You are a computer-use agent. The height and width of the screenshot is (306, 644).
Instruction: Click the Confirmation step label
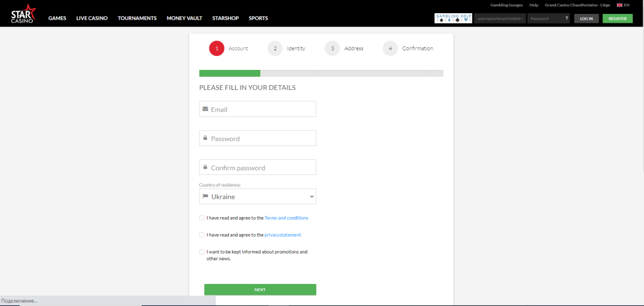(x=418, y=48)
